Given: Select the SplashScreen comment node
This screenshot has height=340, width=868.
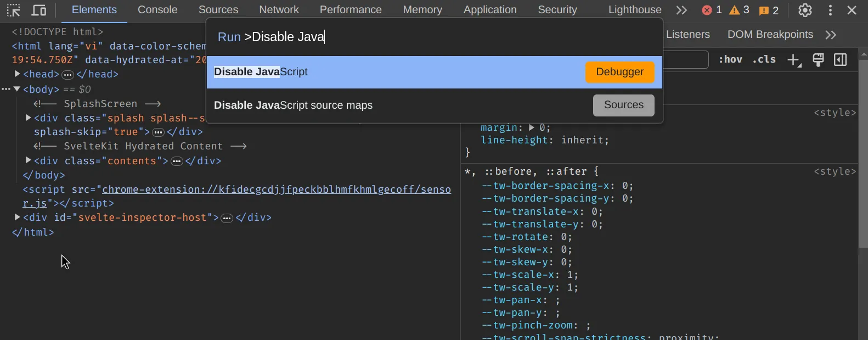Looking at the screenshot, I should click(98, 104).
